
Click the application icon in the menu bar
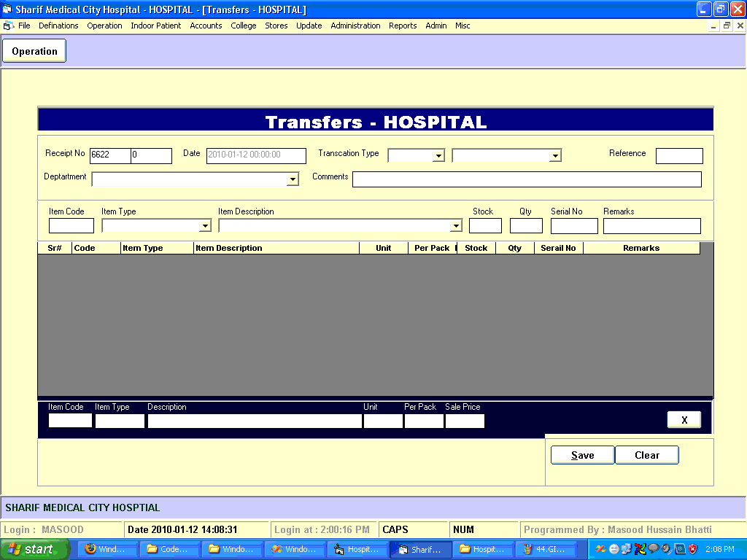8,26
